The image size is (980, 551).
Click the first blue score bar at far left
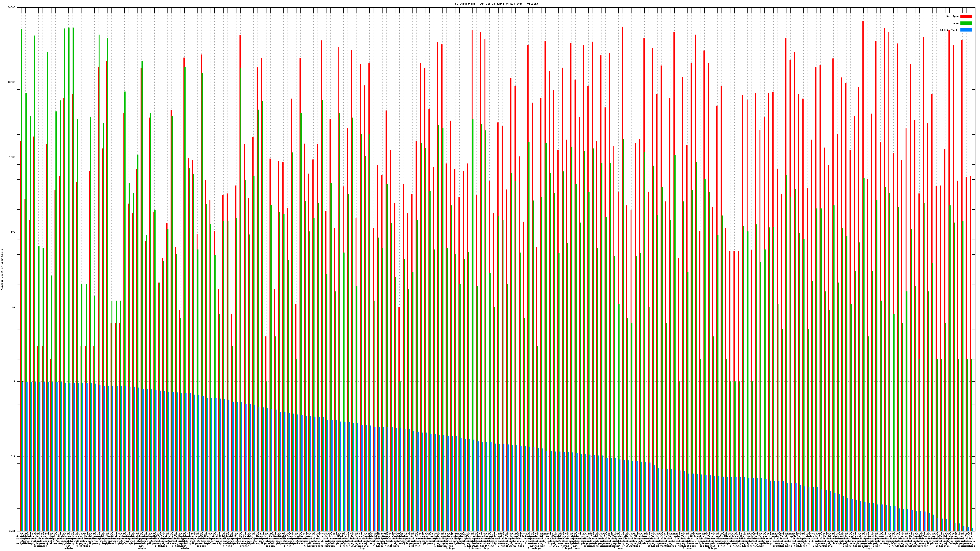click(x=23, y=456)
